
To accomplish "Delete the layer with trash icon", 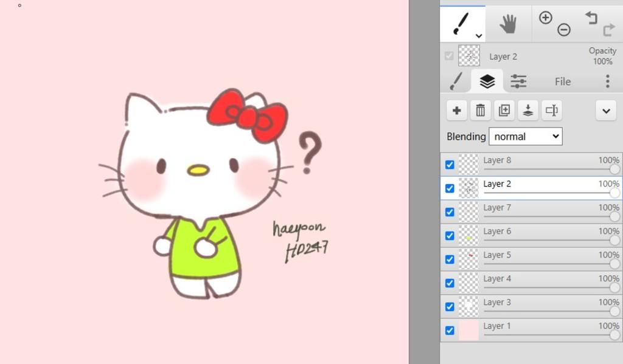I will (481, 111).
